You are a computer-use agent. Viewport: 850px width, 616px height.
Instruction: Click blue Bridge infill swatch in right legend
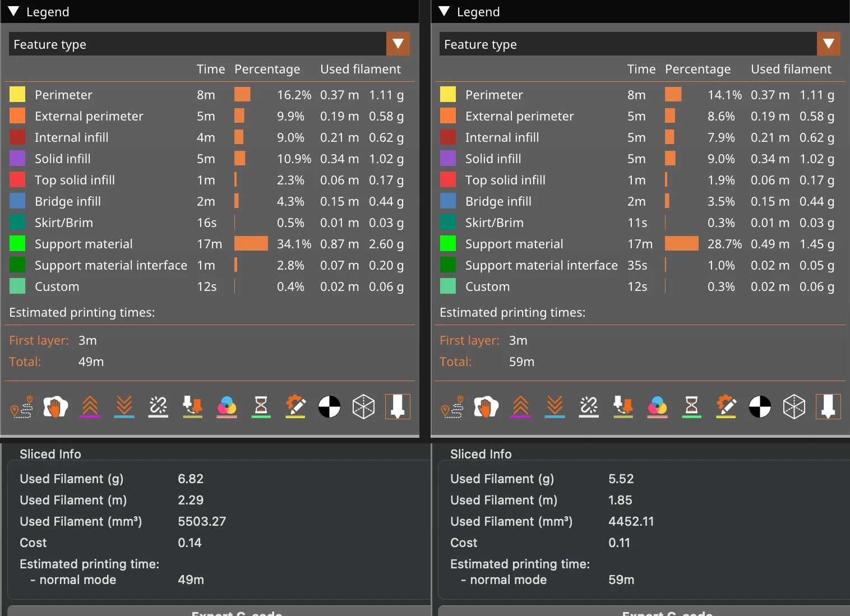click(x=448, y=201)
